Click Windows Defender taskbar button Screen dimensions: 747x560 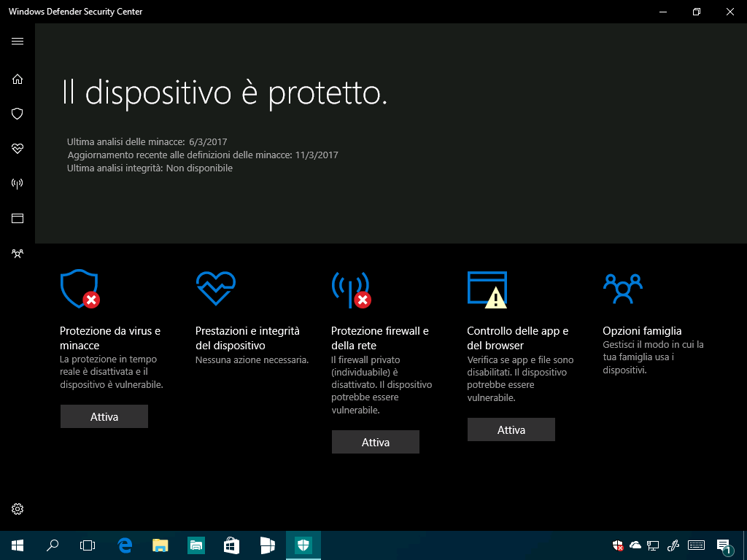[303, 545]
